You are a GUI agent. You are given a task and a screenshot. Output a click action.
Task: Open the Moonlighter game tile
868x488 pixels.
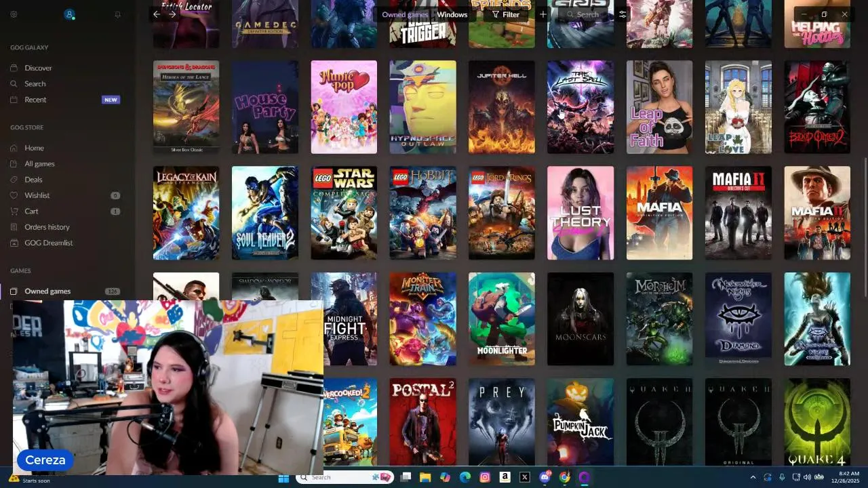pos(502,319)
